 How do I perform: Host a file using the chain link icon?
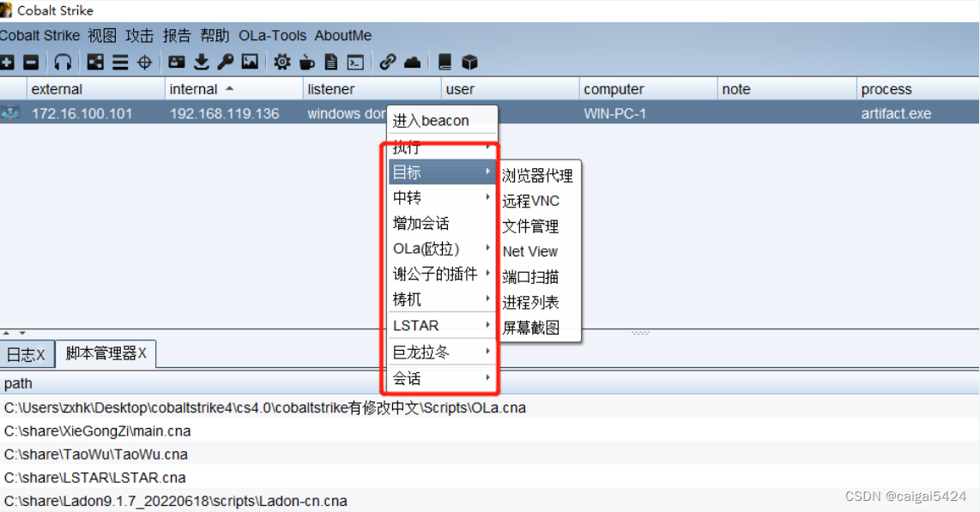click(x=388, y=62)
